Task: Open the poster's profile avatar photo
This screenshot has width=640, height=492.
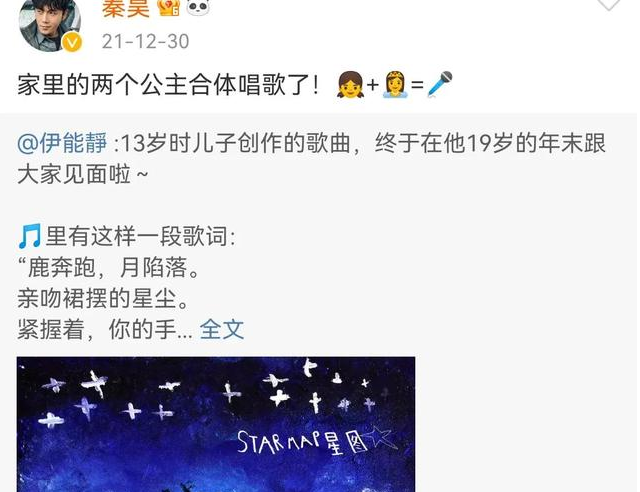Action: click(50, 22)
